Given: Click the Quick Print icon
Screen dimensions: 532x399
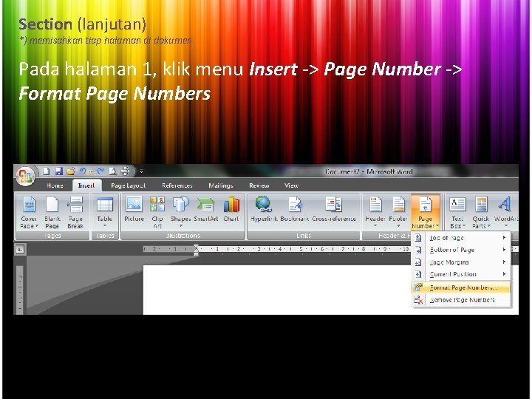Looking at the screenshot, I should click(x=125, y=171).
